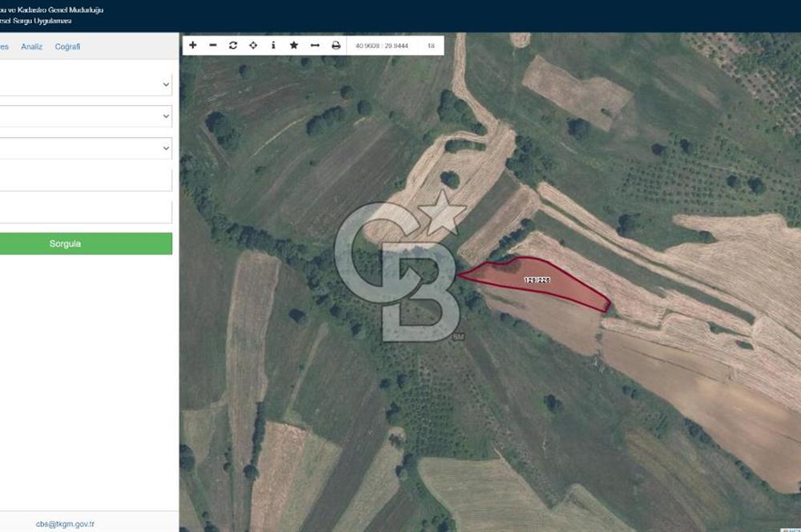
Task: Activate the locate crosshair tool
Action: click(x=253, y=46)
